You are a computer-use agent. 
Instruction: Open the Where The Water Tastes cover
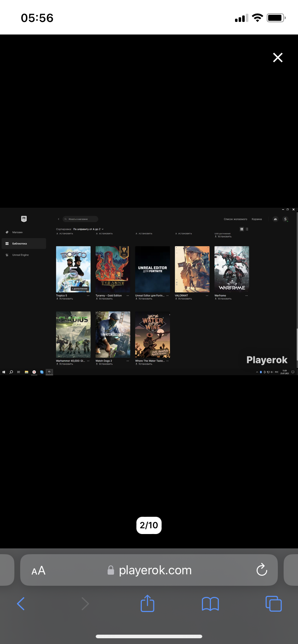coord(153,335)
